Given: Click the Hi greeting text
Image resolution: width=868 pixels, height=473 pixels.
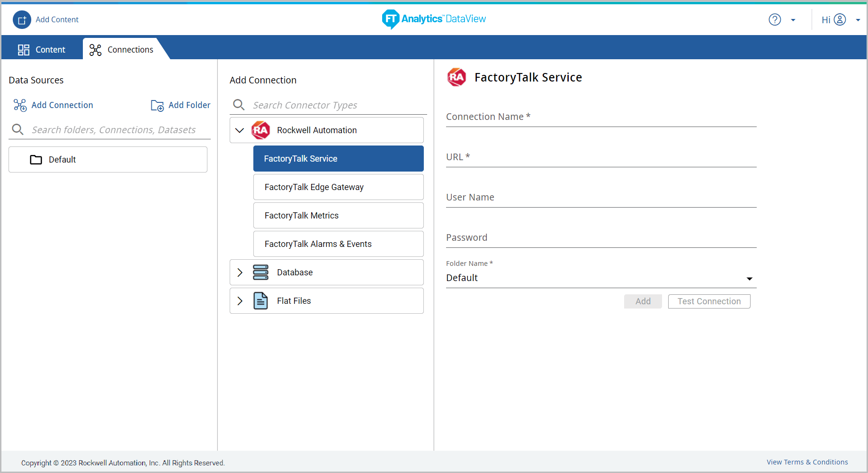Looking at the screenshot, I should point(826,20).
